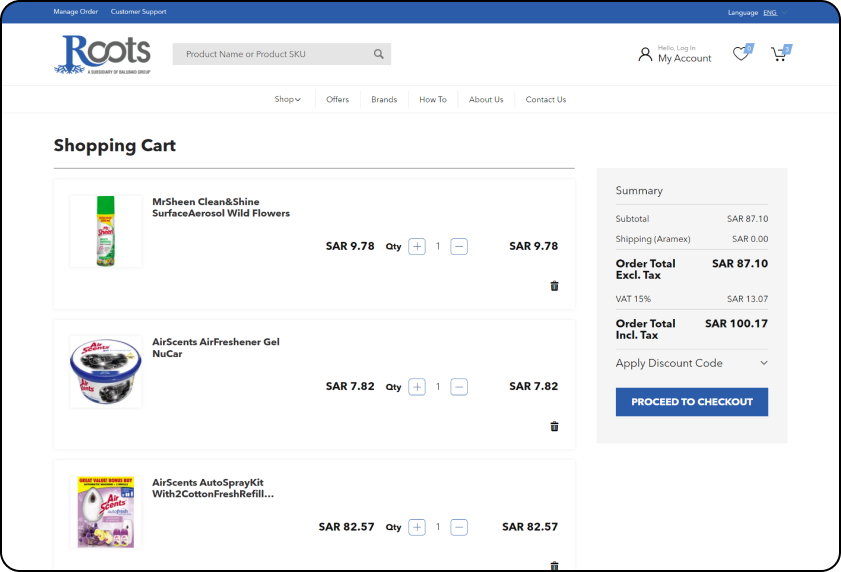Open the Brands menu item
Screen dimensions: 841x572
(x=384, y=99)
